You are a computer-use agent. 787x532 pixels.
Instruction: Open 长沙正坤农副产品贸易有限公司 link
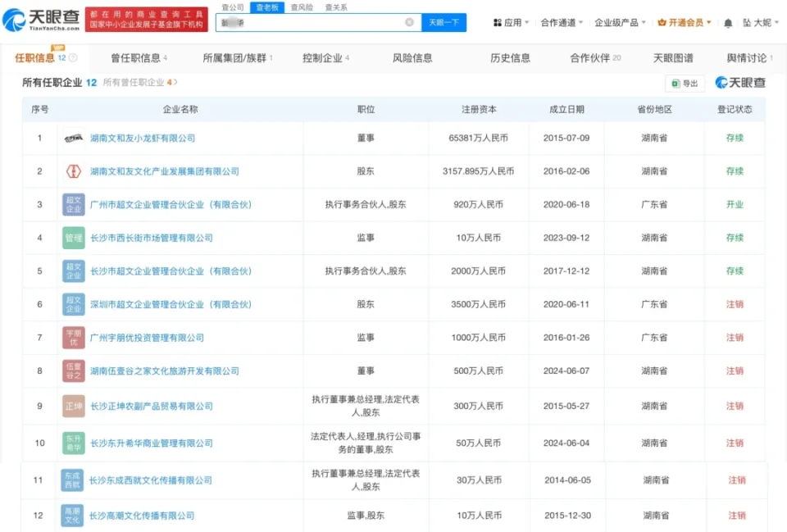152,406
